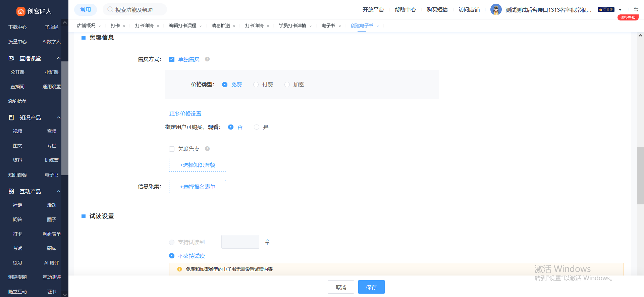
Task: Click the trial chapter number input
Action: click(240, 242)
